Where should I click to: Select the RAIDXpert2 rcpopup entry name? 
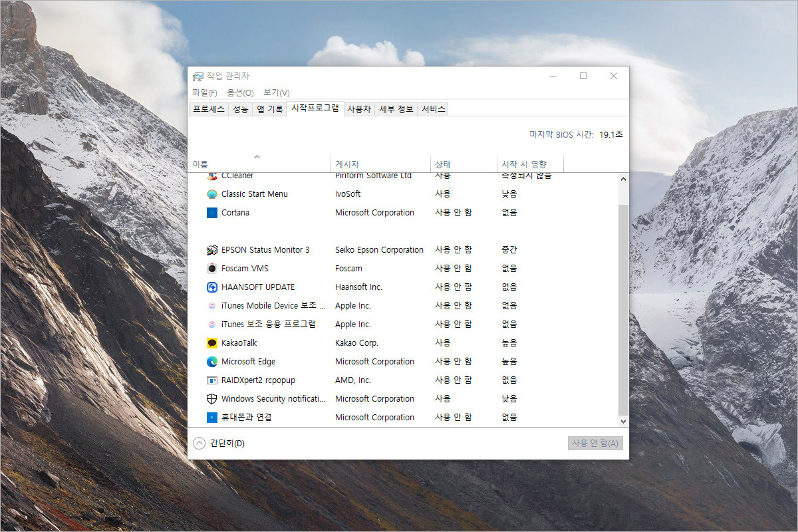pos(258,380)
